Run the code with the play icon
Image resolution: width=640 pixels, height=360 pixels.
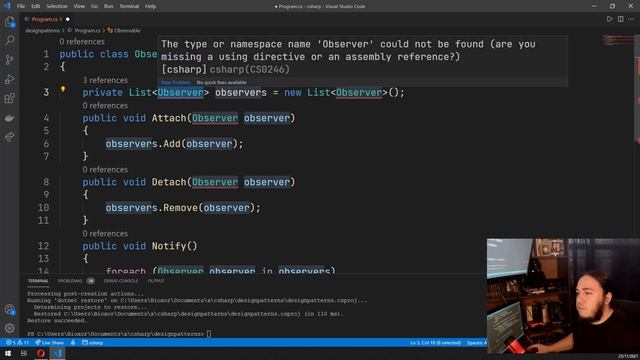[x=609, y=19]
